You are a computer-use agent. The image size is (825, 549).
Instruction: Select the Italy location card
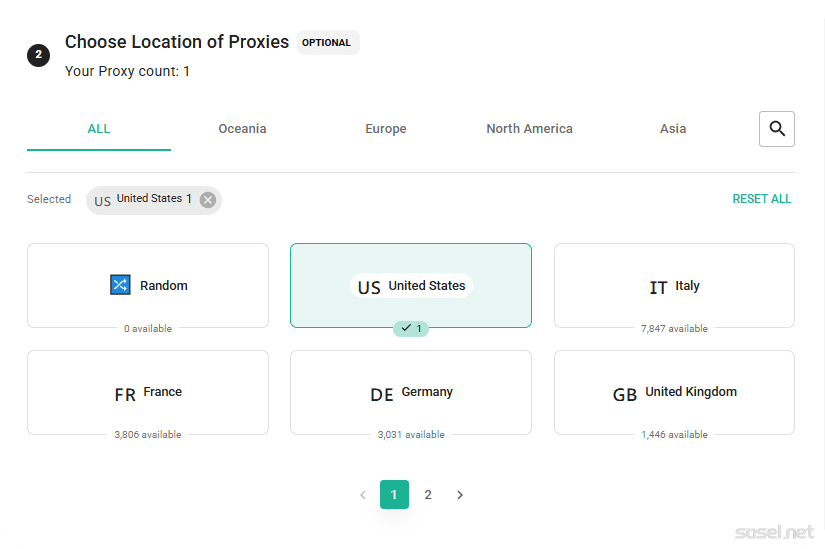tap(674, 286)
